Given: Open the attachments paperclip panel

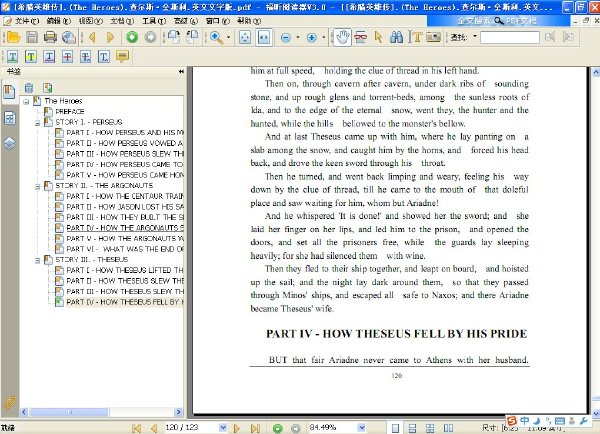Looking at the screenshot, I should 9,403.
